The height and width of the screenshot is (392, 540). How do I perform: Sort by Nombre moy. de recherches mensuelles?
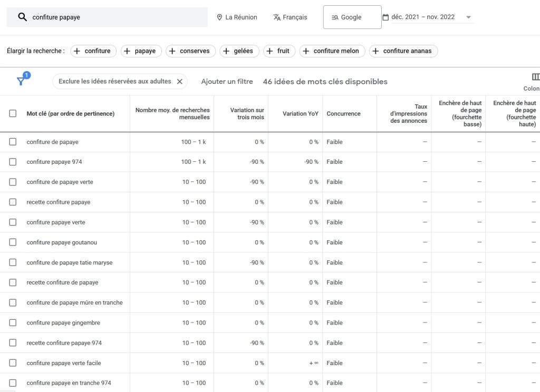pos(171,113)
